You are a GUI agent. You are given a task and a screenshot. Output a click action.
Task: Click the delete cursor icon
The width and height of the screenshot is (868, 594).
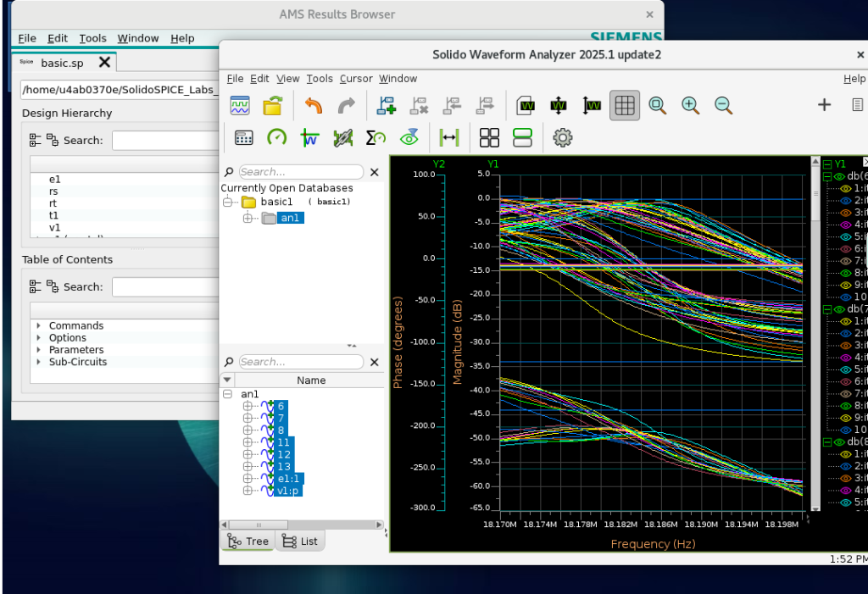click(x=419, y=105)
